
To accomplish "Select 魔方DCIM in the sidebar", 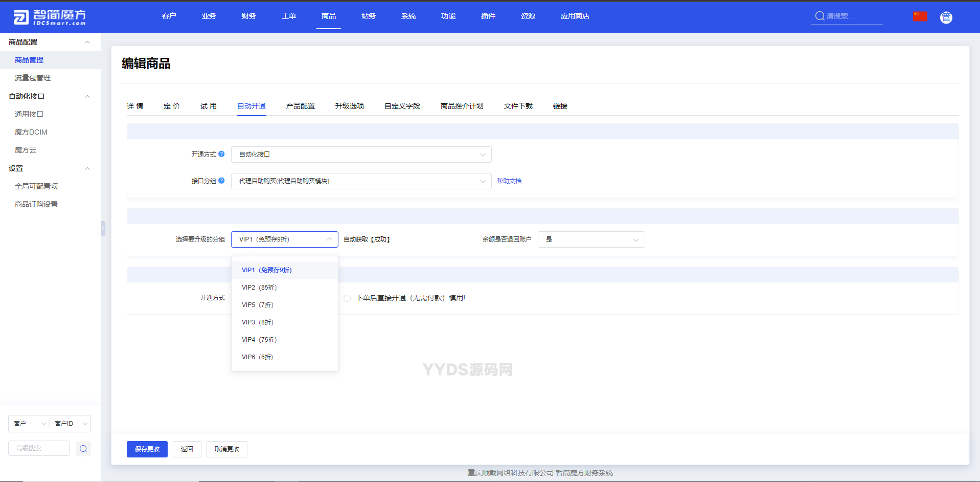I will [x=31, y=132].
